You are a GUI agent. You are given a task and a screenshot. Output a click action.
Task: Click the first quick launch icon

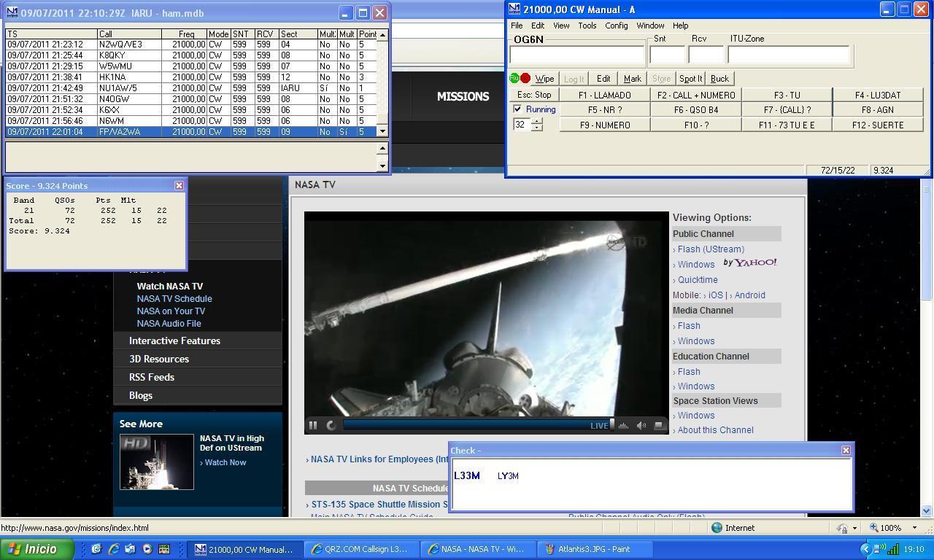pyautogui.click(x=96, y=549)
